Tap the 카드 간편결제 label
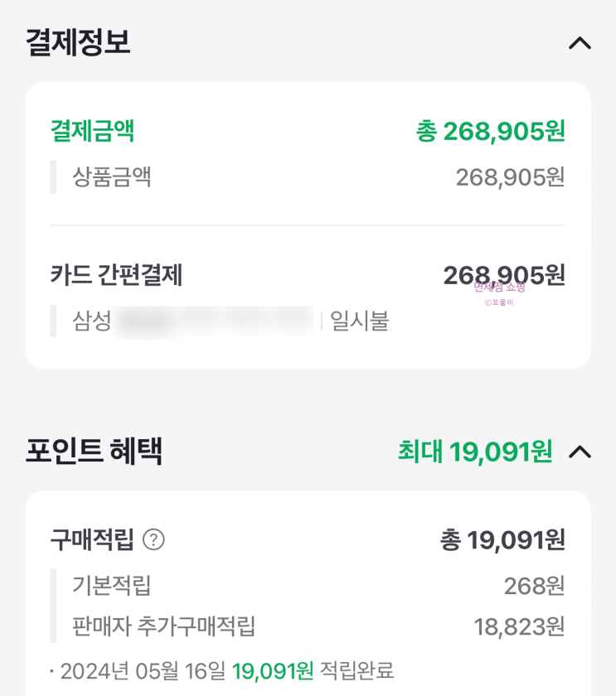 [x=116, y=275]
